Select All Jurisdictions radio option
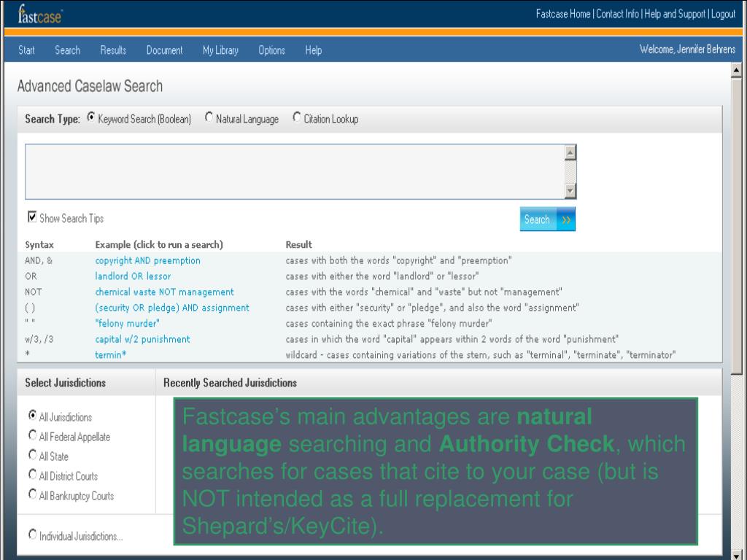 click(x=32, y=415)
